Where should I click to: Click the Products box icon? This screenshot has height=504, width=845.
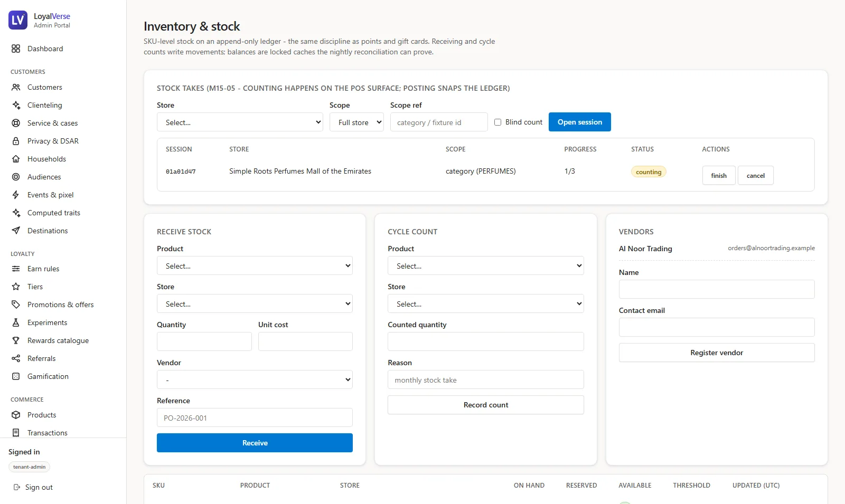click(16, 415)
